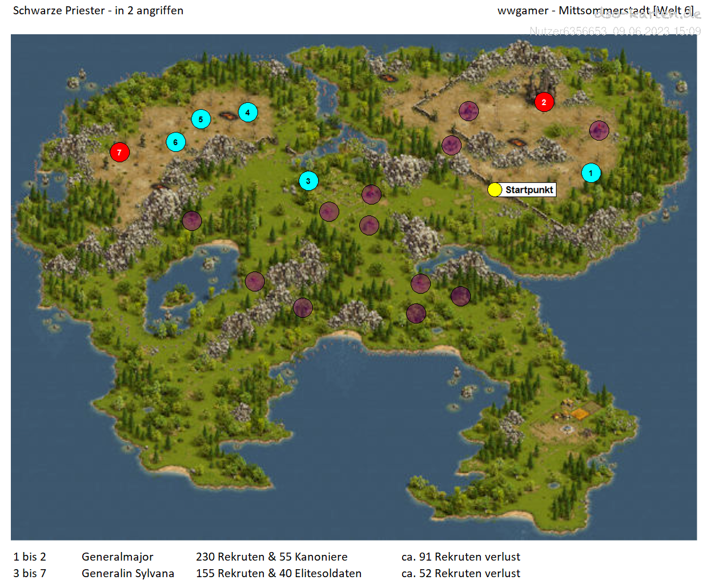
Task: Select cyan marker number 6
Action: tap(175, 142)
